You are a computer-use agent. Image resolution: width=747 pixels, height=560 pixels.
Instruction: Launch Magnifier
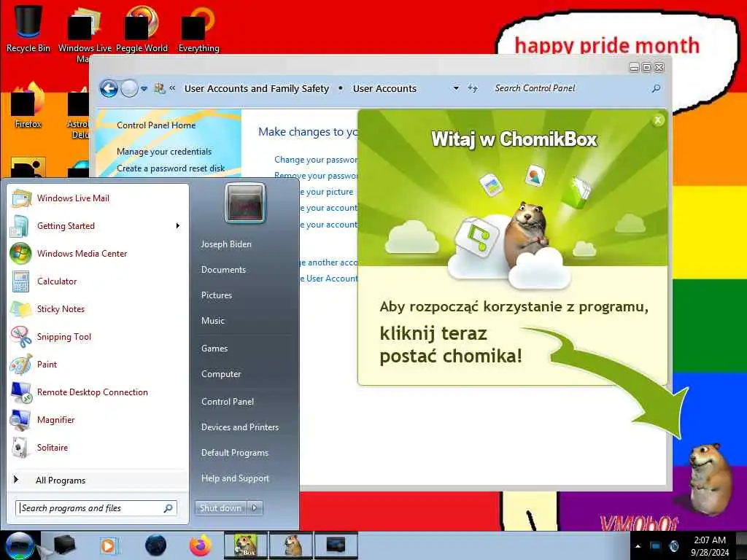coord(98,419)
